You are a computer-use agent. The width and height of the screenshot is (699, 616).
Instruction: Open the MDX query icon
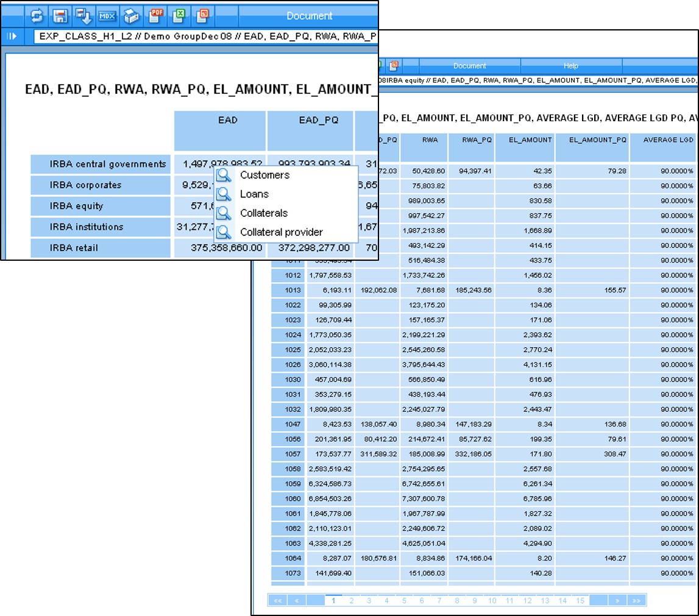click(107, 15)
